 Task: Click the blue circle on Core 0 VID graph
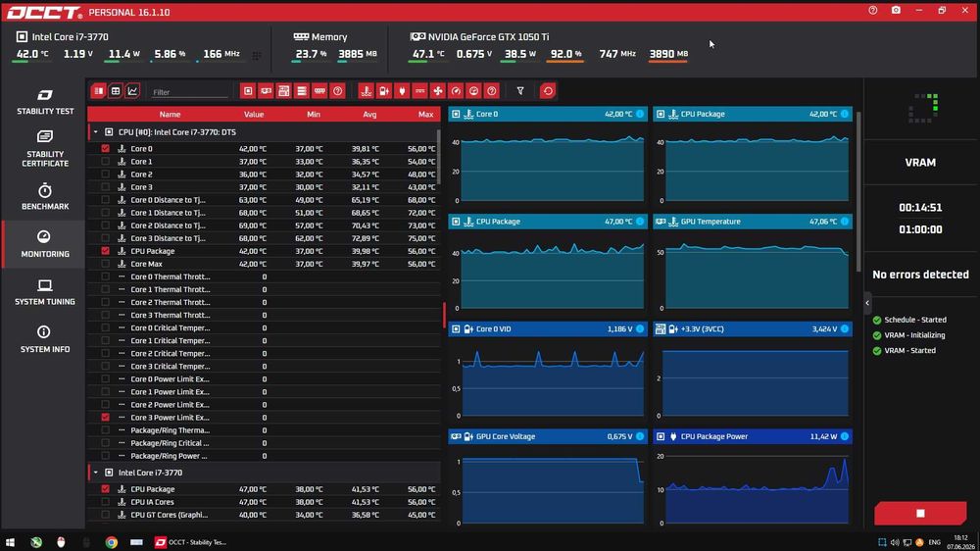click(x=640, y=329)
